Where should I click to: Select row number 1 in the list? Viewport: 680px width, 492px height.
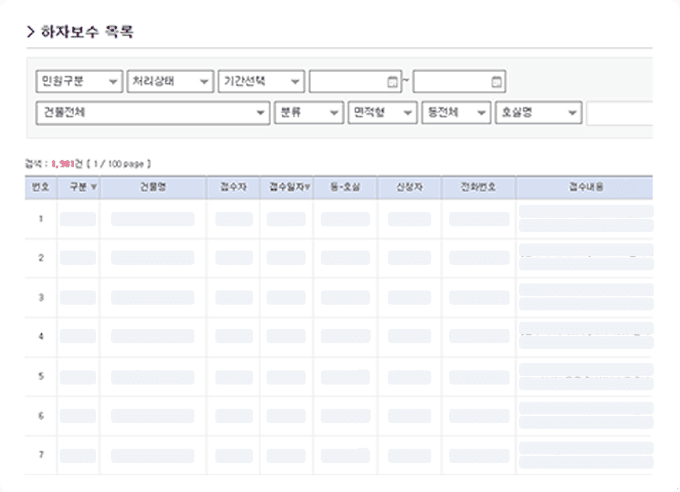pyautogui.click(x=40, y=219)
